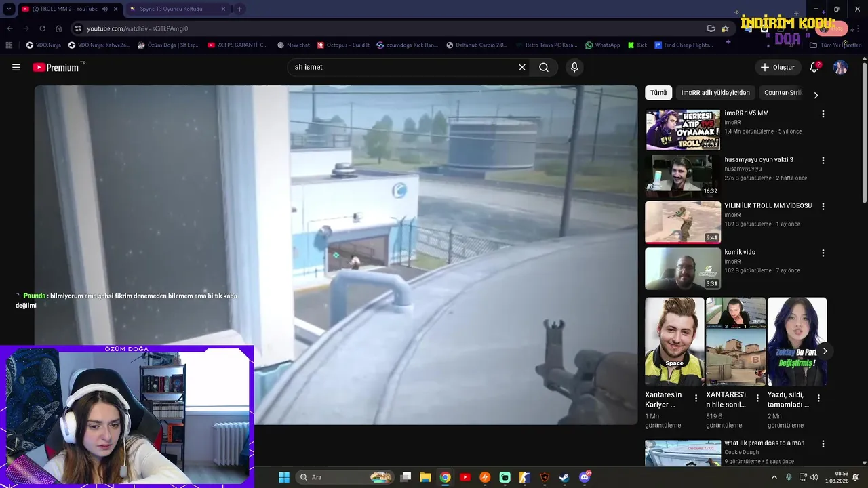Click the taskbar Ara search box
The height and width of the screenshot is (488, 868).
point(347,477)
